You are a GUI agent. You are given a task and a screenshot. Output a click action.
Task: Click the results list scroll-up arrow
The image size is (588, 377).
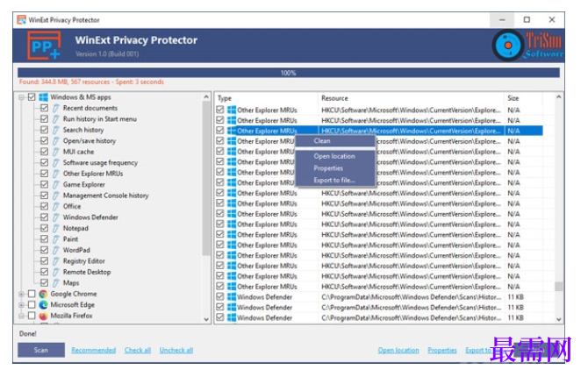click(558, 97)
